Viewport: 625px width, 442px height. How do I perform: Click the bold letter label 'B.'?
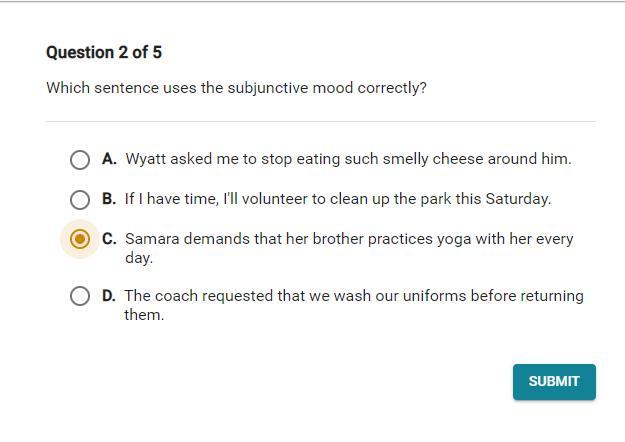tap(109, 199)
